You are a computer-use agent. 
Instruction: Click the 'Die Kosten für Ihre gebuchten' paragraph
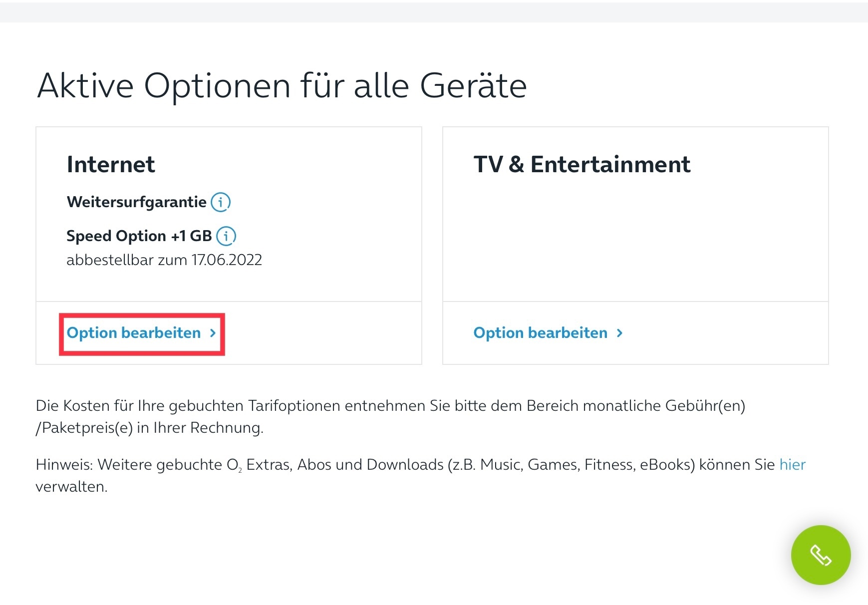[390, 416]
